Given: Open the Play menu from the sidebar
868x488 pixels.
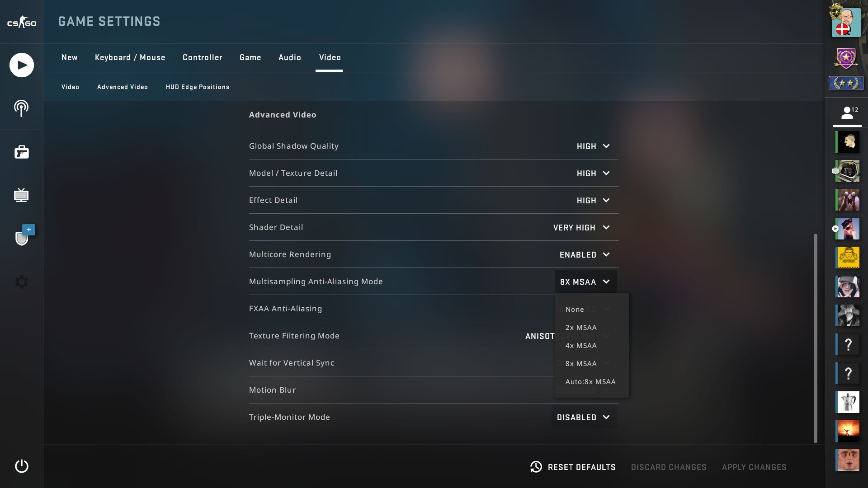Looking at the screenshot, I should 21,65.
